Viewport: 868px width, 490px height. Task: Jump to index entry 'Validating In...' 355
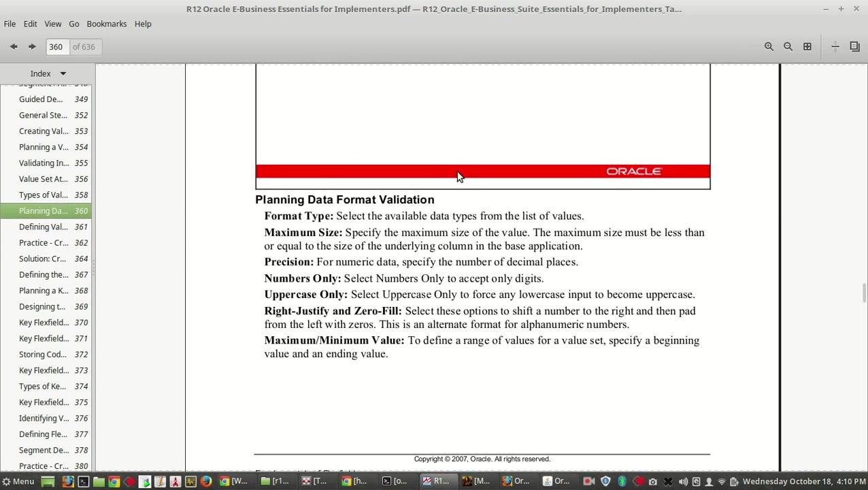click(46, 163)
